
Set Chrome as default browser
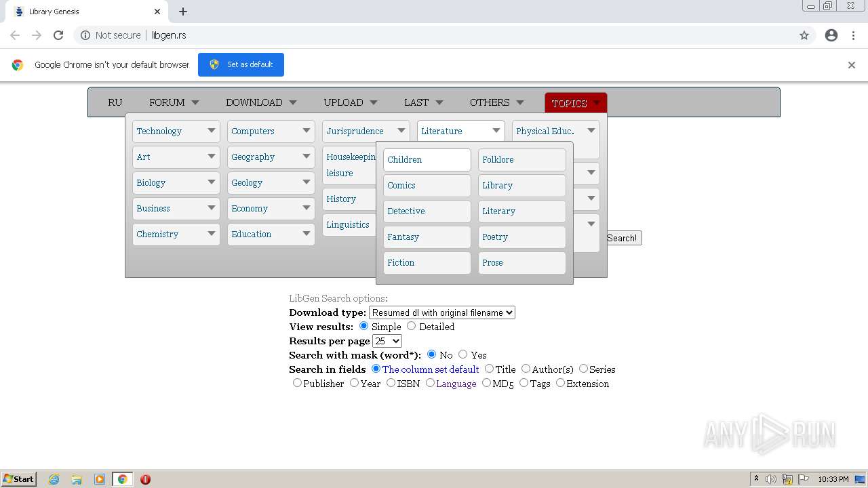point(241,64)
